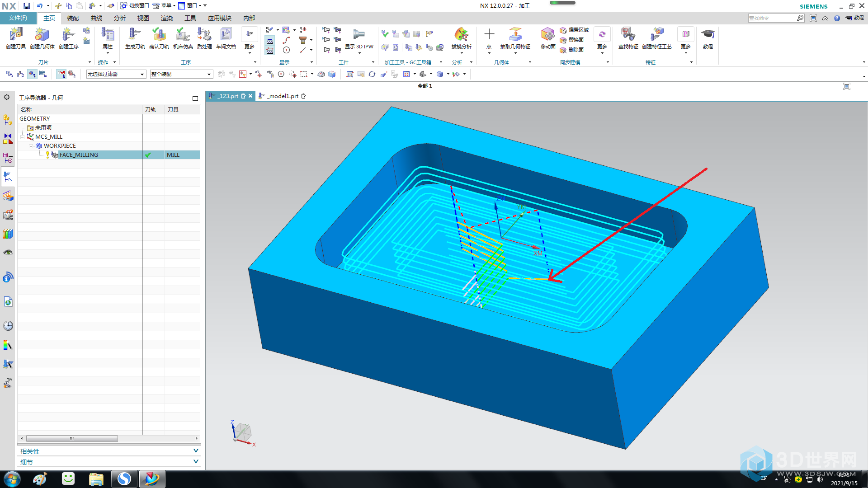Click the Cut scissors icon
The image size is (868, 488).
58,6
